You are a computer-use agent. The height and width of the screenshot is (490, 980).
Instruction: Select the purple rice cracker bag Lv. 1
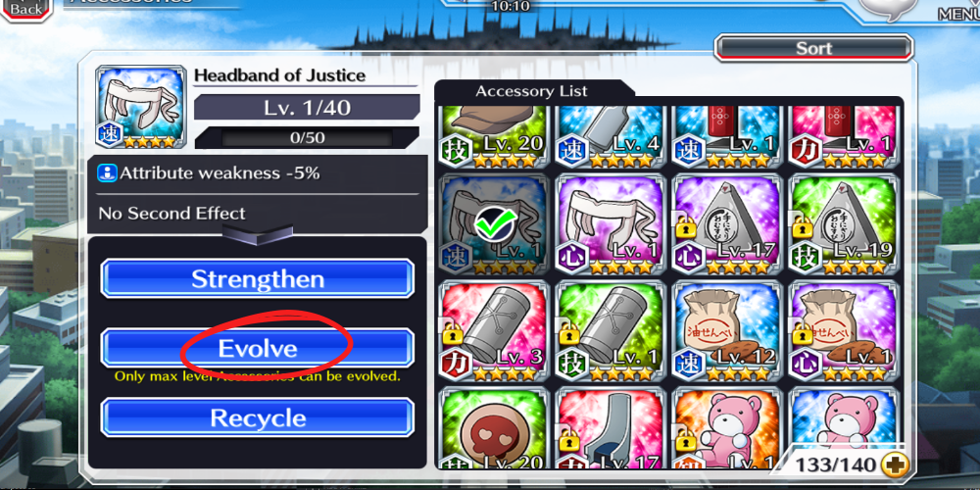(844, 331)
